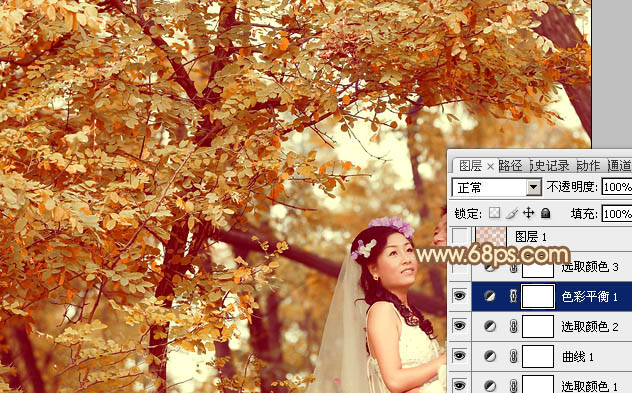Click the chain link icon on 曲线 1
The height and width of the screenshot is (393, 632).
click(x=513, y=356)
